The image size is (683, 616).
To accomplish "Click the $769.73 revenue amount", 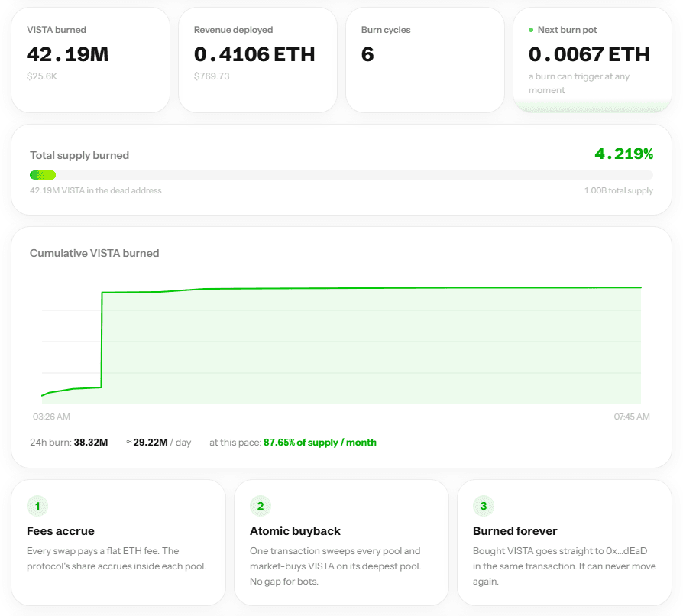I will [212, 76].
